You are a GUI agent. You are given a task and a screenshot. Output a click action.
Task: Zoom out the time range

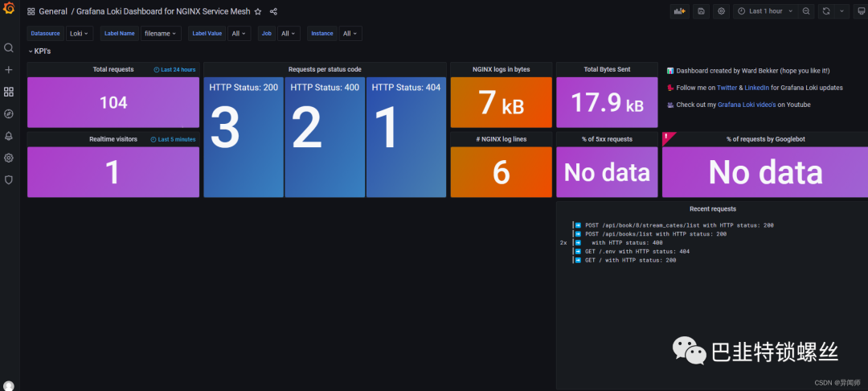pyautogui.click(x=806, y=11)
